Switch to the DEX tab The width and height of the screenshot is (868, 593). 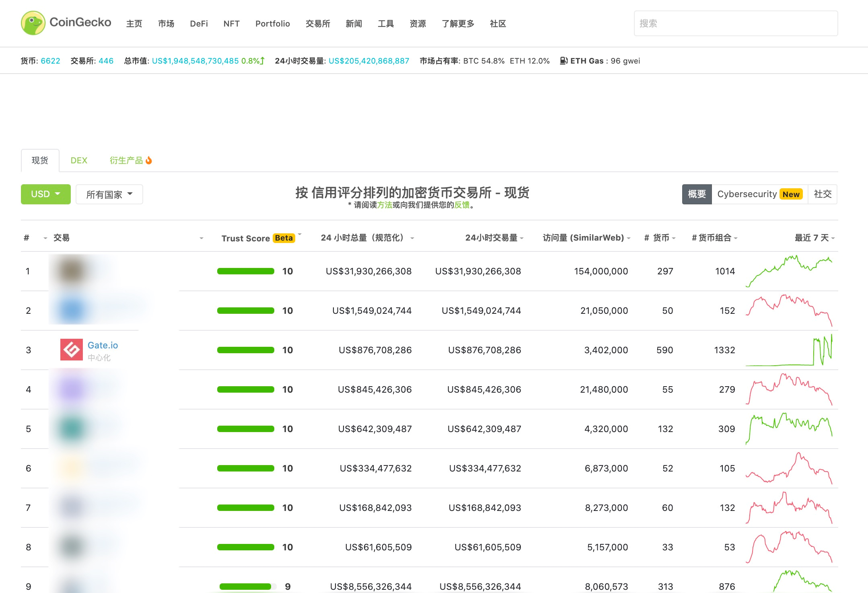pyautogui.click(x=79, y=160)
